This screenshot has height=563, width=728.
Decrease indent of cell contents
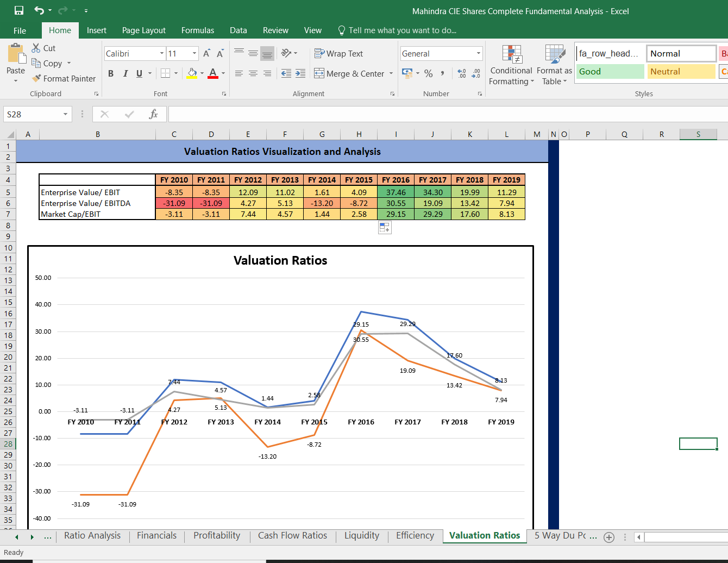click(286, 73)
